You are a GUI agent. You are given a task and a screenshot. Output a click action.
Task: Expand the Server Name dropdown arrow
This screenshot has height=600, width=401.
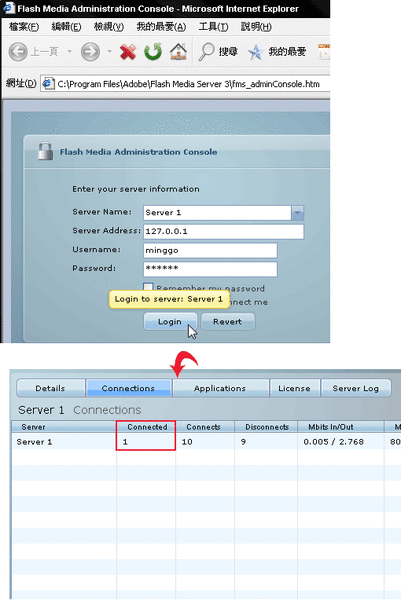pos(297,213)
